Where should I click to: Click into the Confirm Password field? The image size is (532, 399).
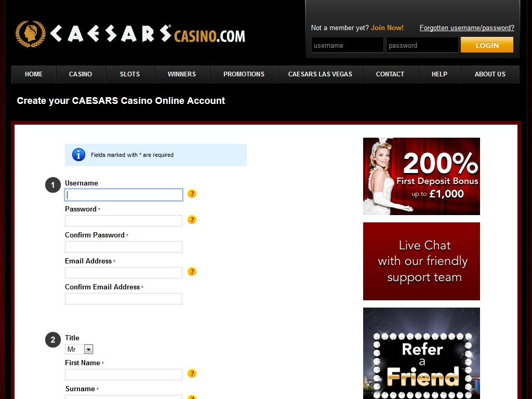coord(124,247)
